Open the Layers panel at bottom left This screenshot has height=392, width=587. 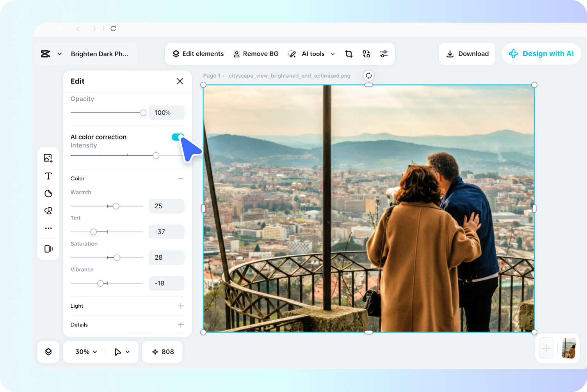[48, 351]
